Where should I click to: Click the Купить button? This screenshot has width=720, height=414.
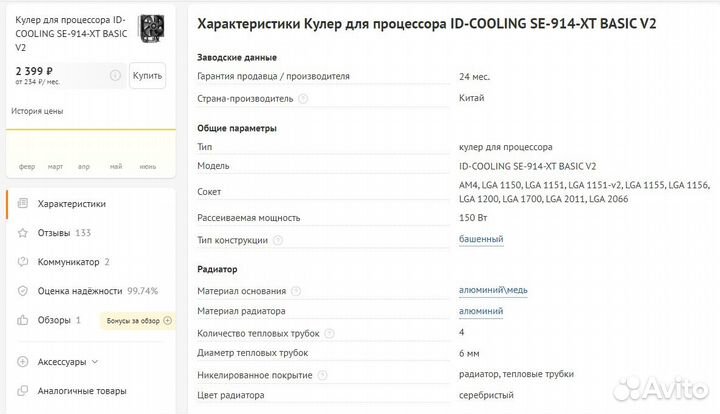tap(147, 76)
